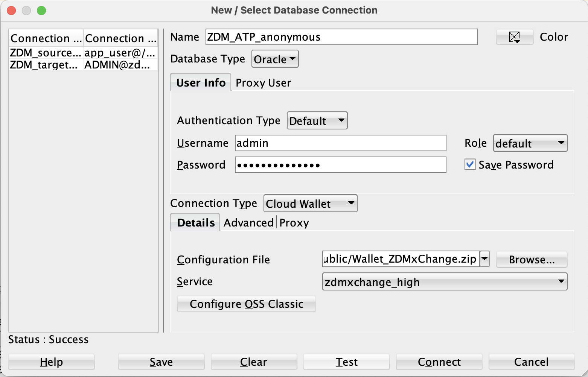Open the Database Type dropdown

coord(275,59)
